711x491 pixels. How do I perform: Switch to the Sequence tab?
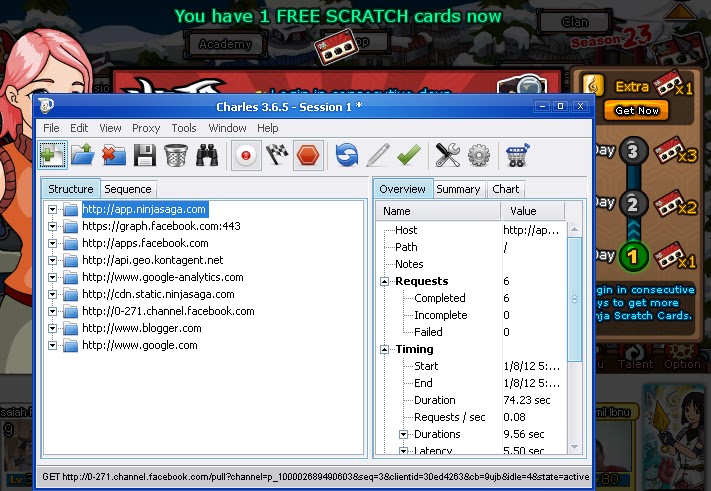(128, 189)
